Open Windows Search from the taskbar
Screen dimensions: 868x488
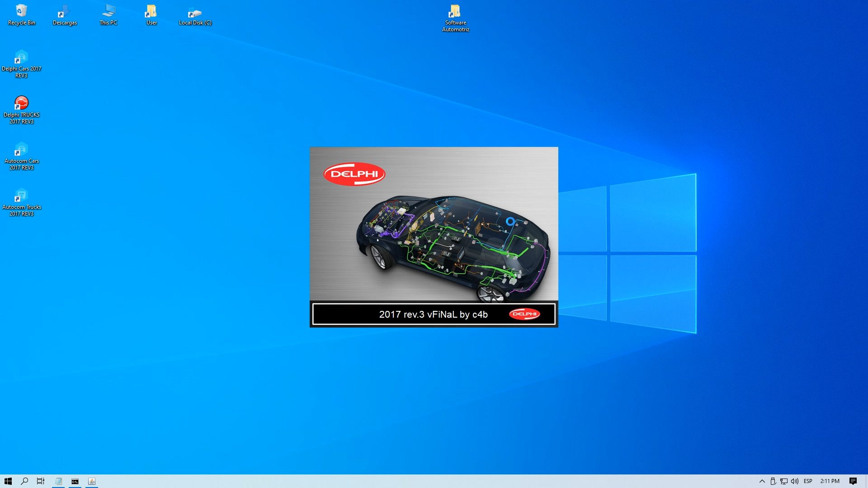[x=25, y=481]
